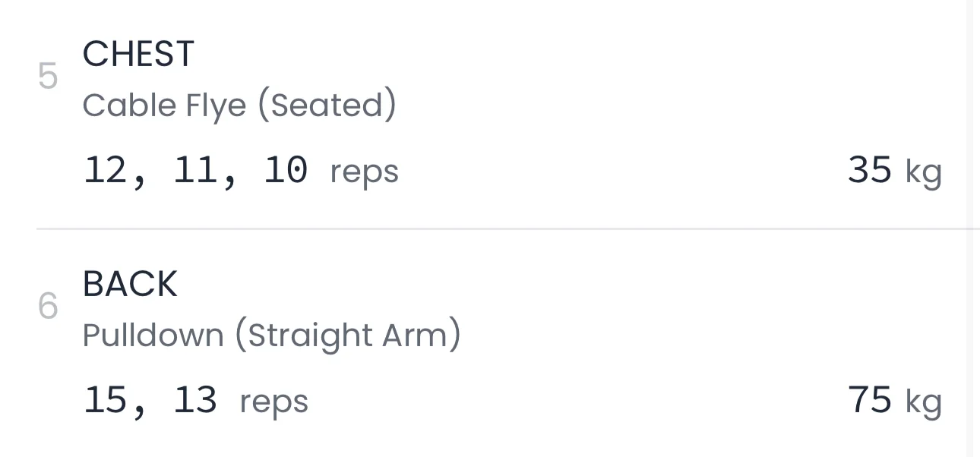Viewport: 980px width, 457px height.
Task: Click the divider line between exercises
Action: pyautogui.click(x=501, y=228)
